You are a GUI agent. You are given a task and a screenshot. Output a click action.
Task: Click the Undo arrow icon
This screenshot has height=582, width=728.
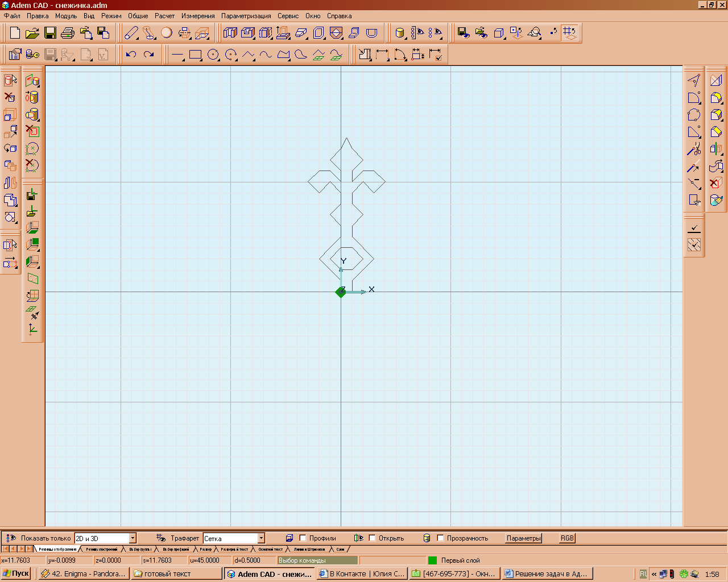tap(131, 55)
